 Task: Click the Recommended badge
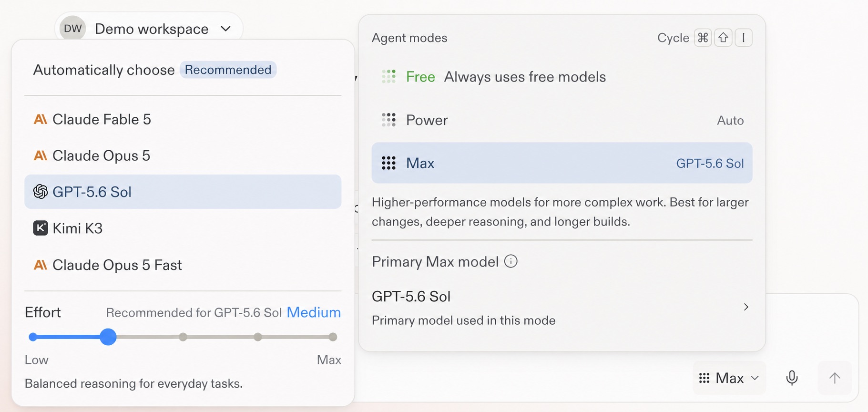pos(228,70)
